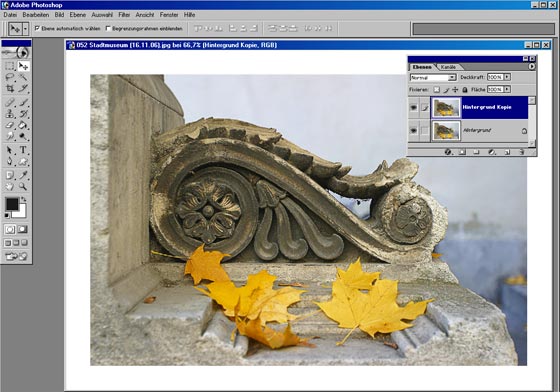Switch to Quick Mask mode
560x392 pixels.
(22, 229)
